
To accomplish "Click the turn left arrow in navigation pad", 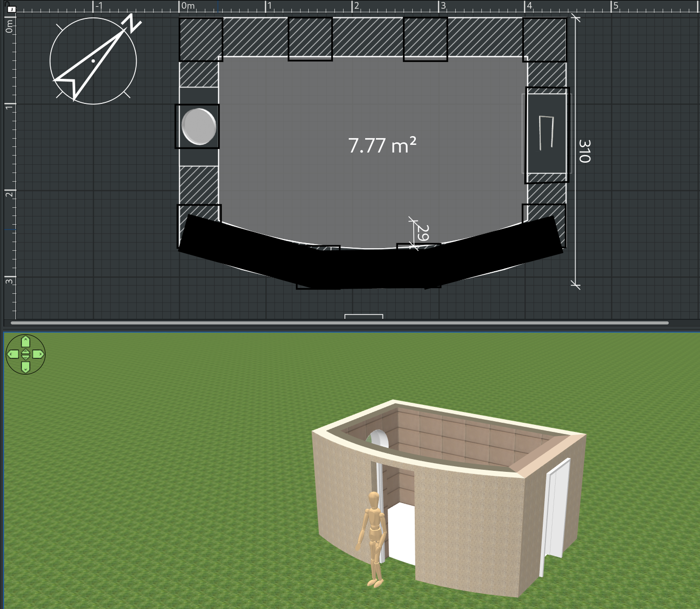I will pos(13,354).
